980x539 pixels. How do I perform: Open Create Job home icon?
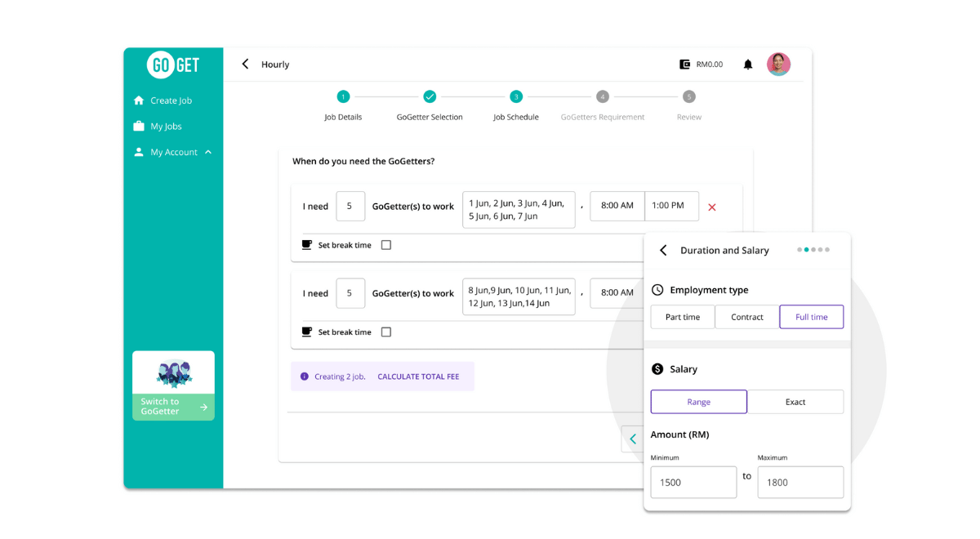(139, 100)
